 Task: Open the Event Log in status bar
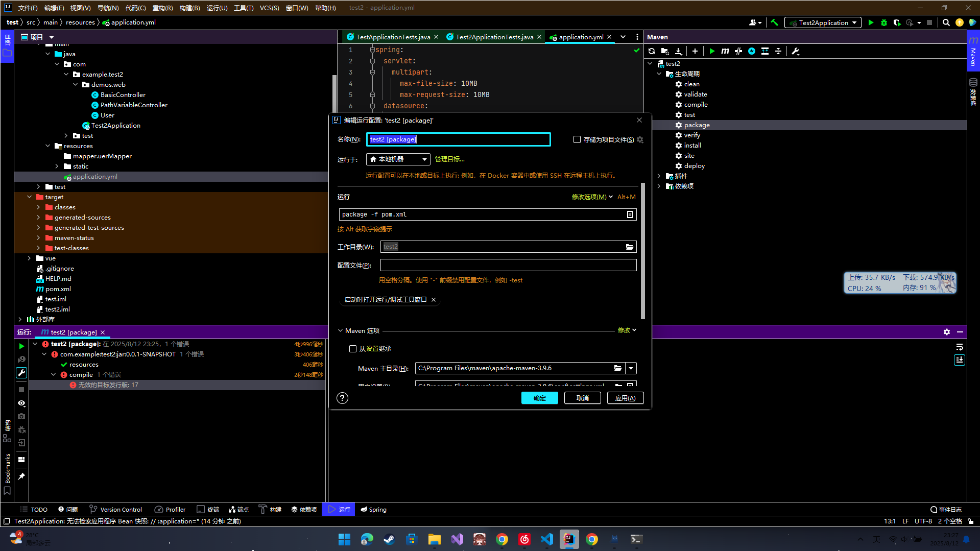pyautogui.click(x=946, y=510)
